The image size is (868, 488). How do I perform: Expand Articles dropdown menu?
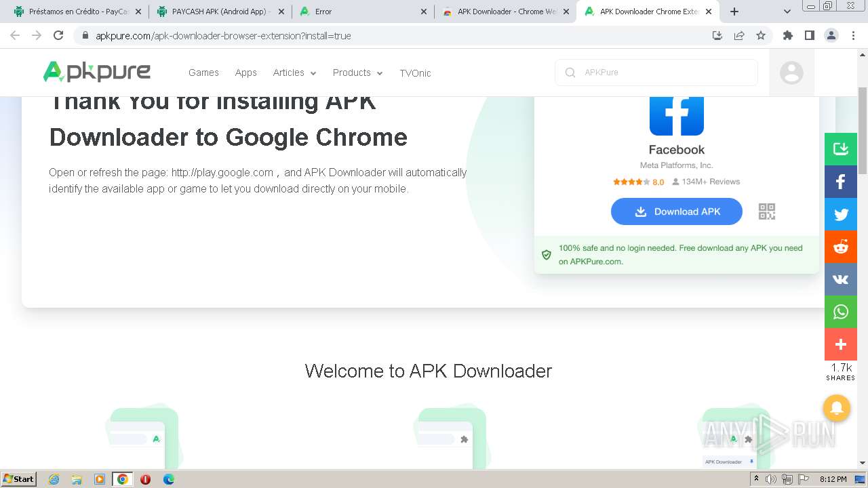(294, 73)
